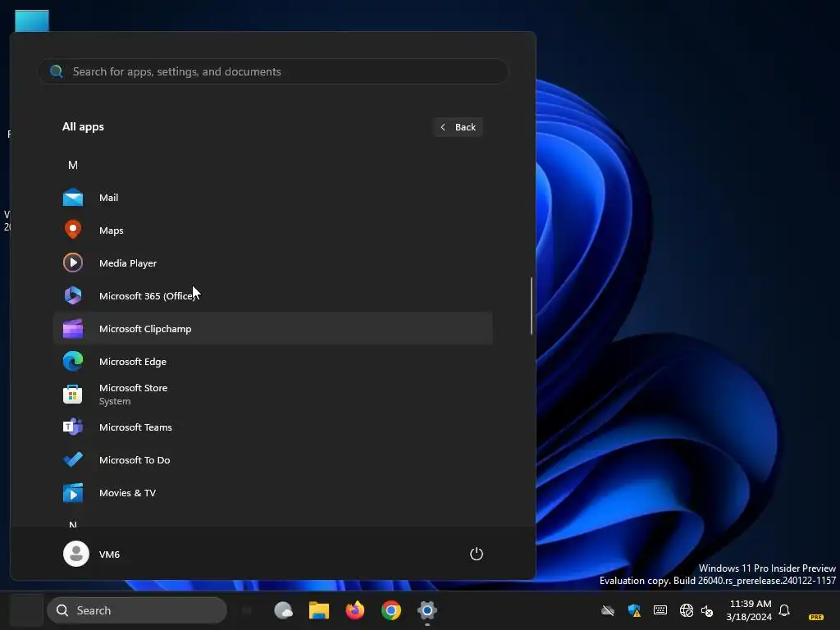
Task: Open the Mail app icon
Action: pyautogui.click(x=73, y=198)
